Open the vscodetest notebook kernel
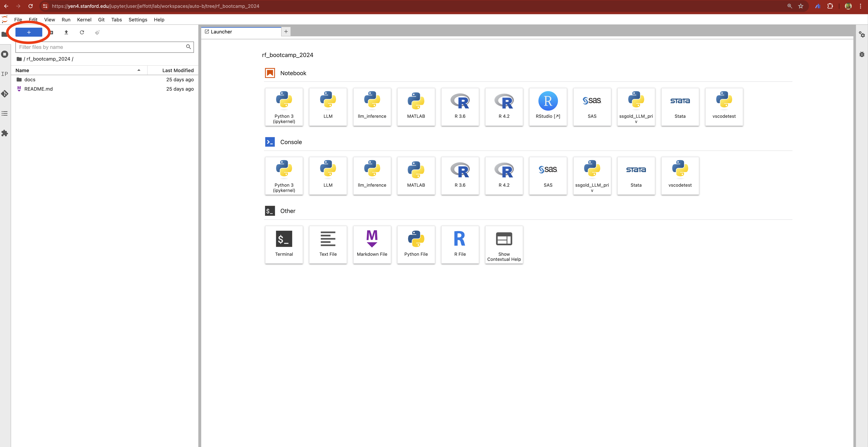 pyautogui.click(x=724, y=107)
